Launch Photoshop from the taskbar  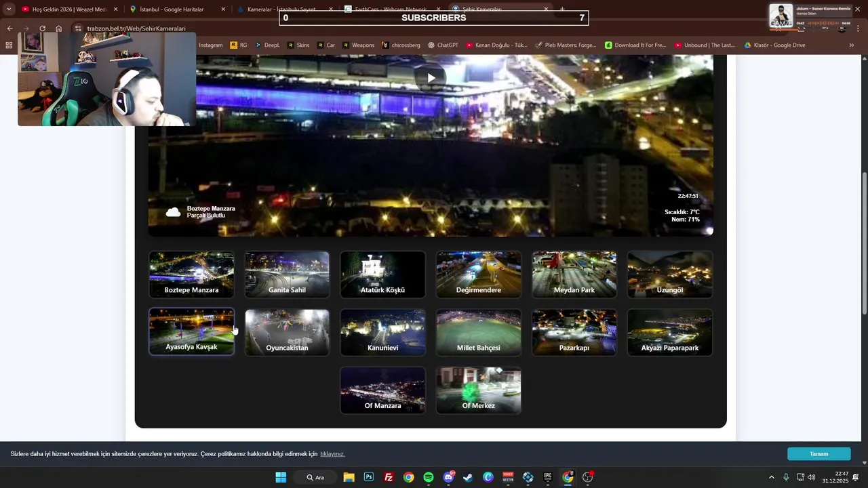coord(368,477)
